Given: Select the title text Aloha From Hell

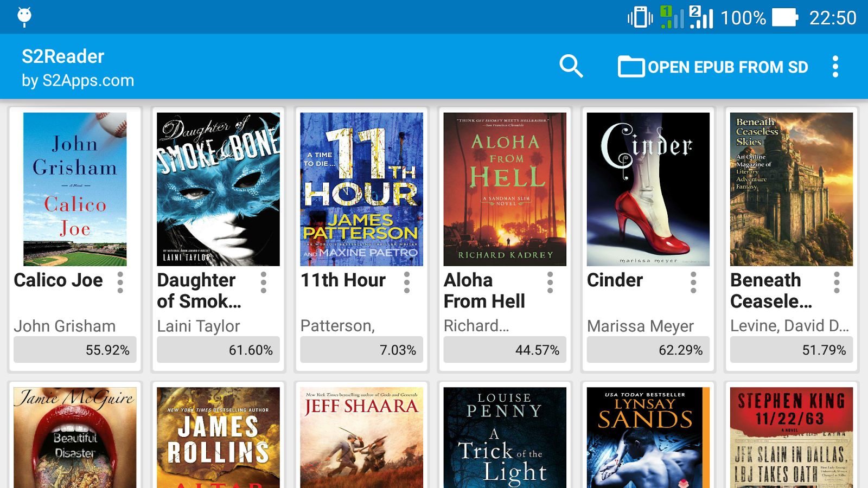Looking at the screenshot, I should [x=484, y=291].
